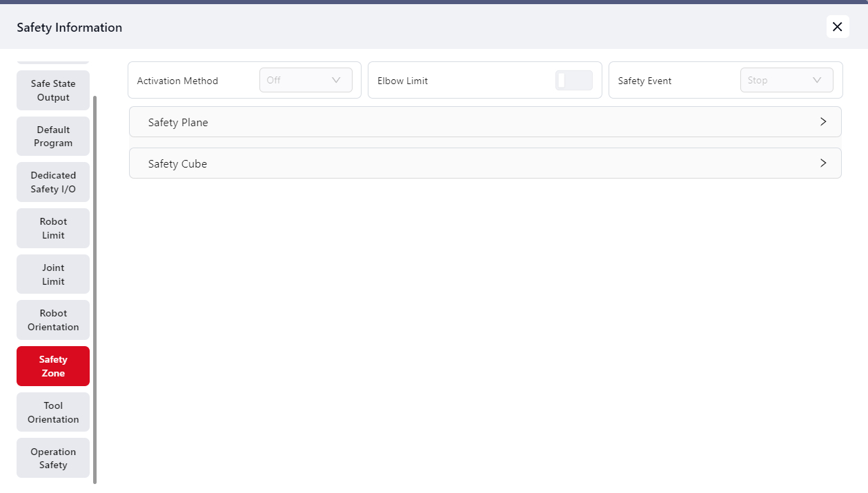Expand the Safety Cube section
868x493 pixels.
coord(484,163)
